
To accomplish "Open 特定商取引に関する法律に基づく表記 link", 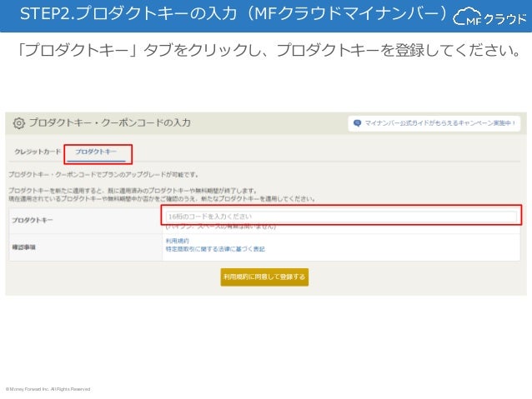I will pos(215,249).
